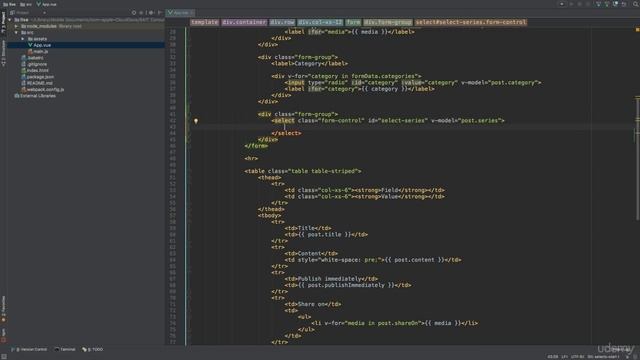
Task: Click the VCS show history icon
Action: click(616, 4)
